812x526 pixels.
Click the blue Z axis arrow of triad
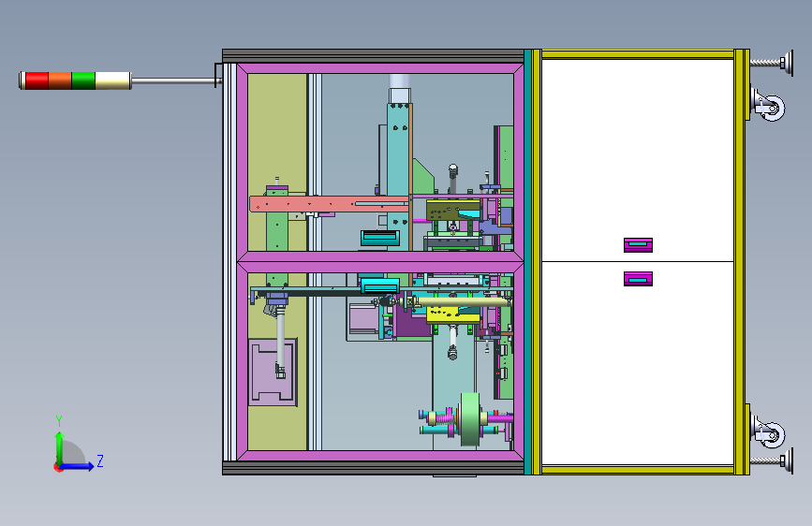[78, 466]
